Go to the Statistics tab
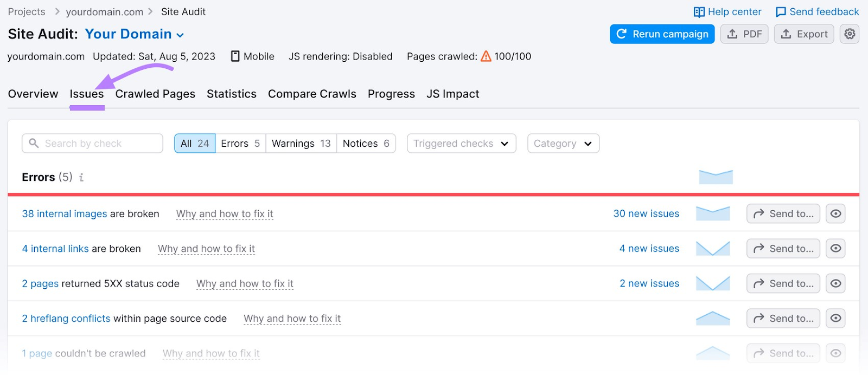 [x=232, y=94]
